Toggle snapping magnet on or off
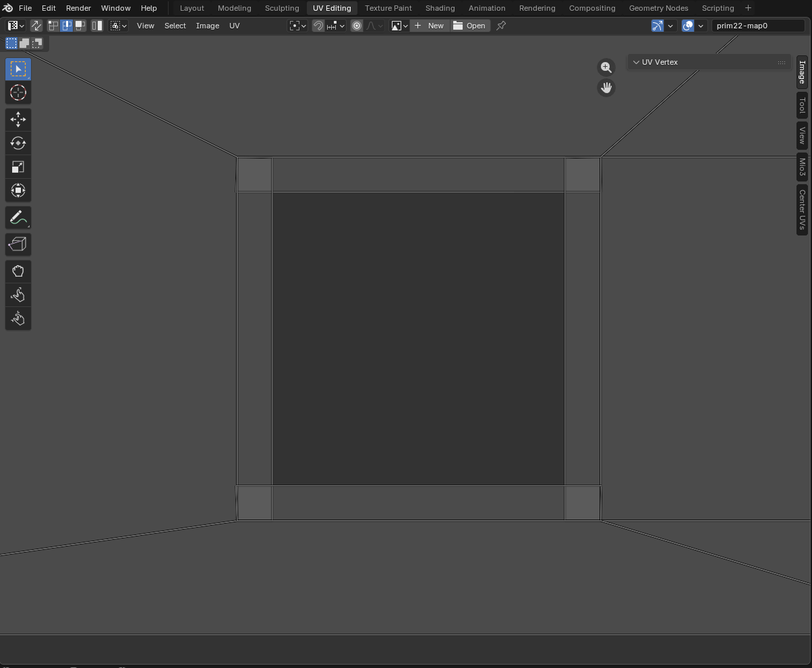812x668 pixels. [318, 26]
